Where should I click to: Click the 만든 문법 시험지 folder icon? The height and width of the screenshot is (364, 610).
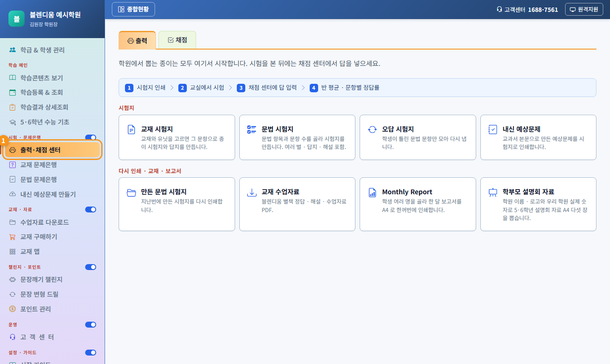(x=131, y=193)
